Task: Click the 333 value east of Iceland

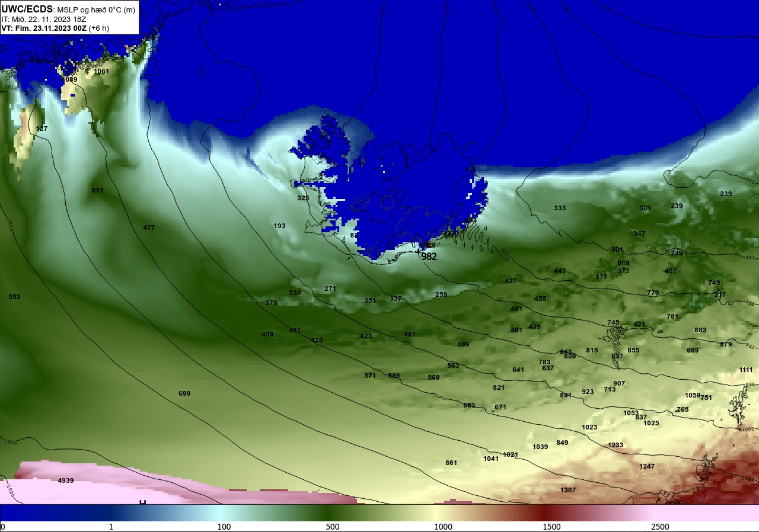Action: [560, 208]
